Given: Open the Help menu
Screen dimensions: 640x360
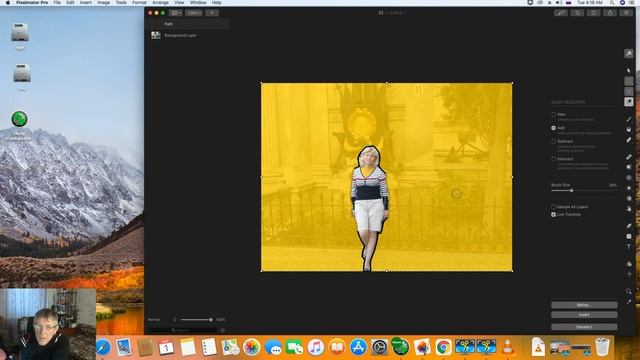Looking at the screenshot, I should (x=216, y=2).
